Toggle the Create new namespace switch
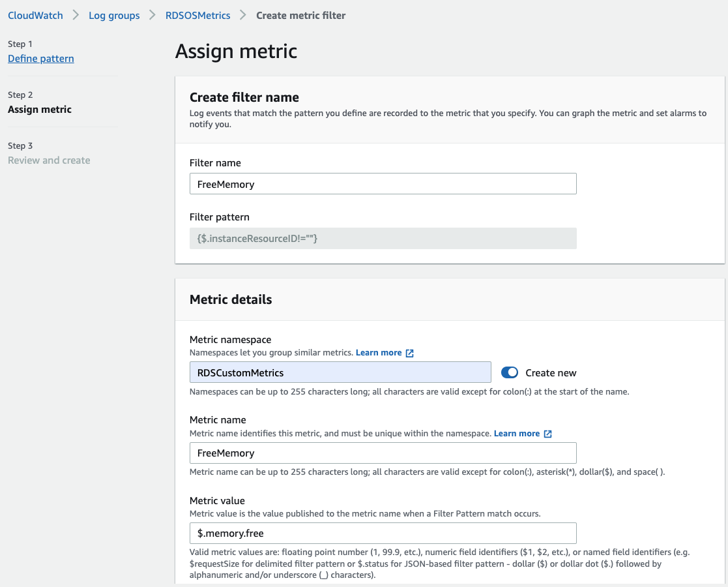The height and width of the screenshot is (587, 728). (510, 372)
